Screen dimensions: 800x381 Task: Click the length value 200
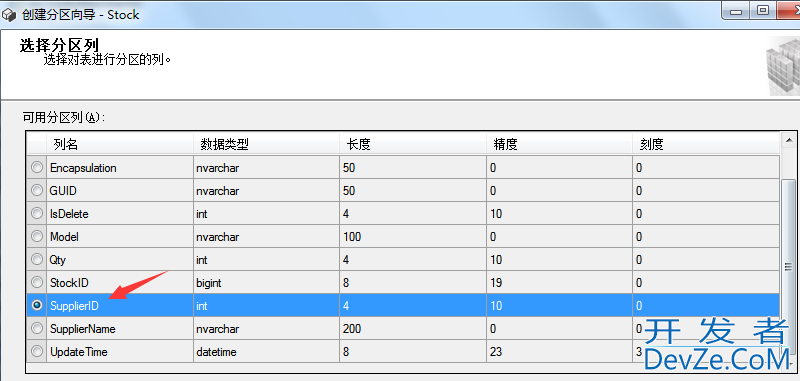413,328
